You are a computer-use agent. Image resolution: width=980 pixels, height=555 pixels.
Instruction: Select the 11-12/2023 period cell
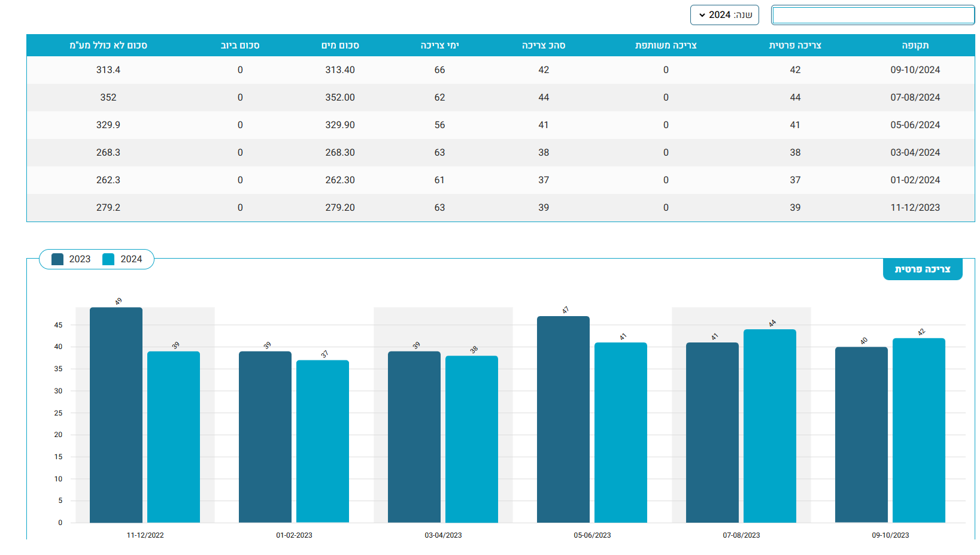(914, 208)
